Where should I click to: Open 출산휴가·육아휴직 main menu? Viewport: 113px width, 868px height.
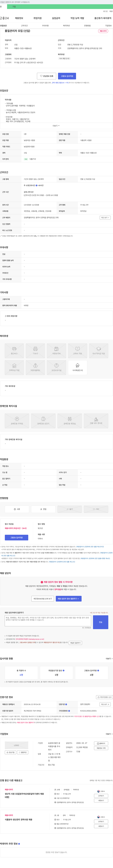[x=103, y=18]
